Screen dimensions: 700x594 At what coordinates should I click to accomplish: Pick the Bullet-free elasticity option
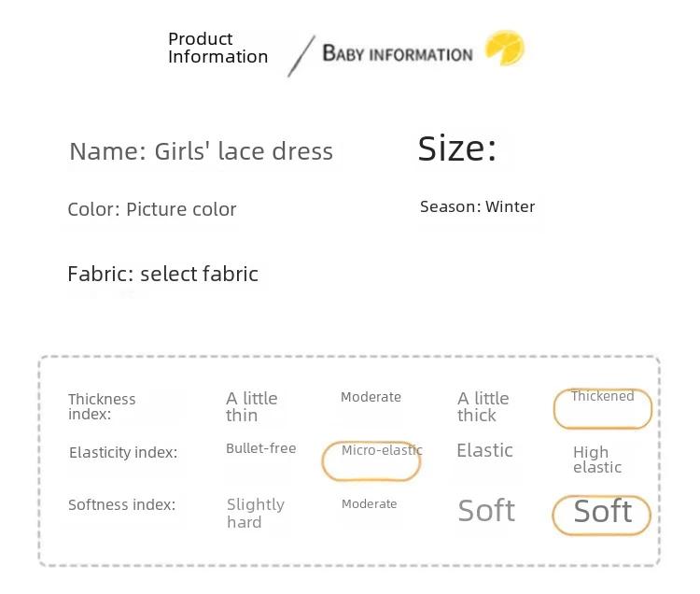(260, 448)
